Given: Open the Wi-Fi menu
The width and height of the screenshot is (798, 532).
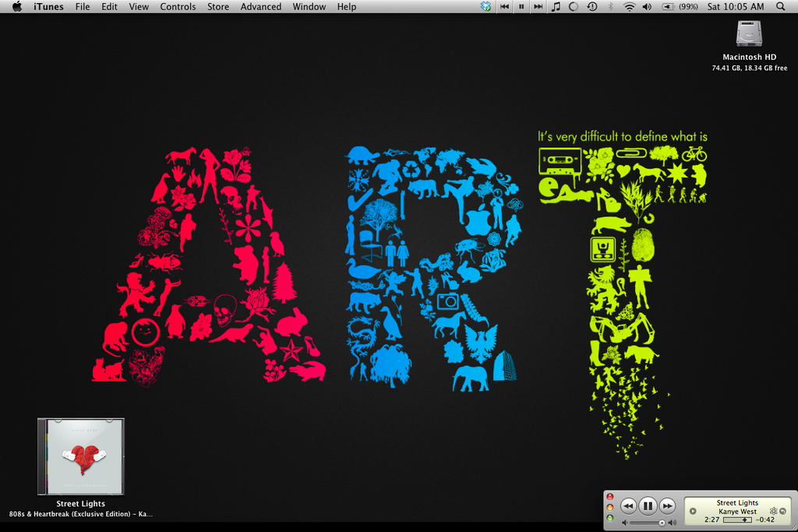Looking at the screenshot, I should (630, 6).
